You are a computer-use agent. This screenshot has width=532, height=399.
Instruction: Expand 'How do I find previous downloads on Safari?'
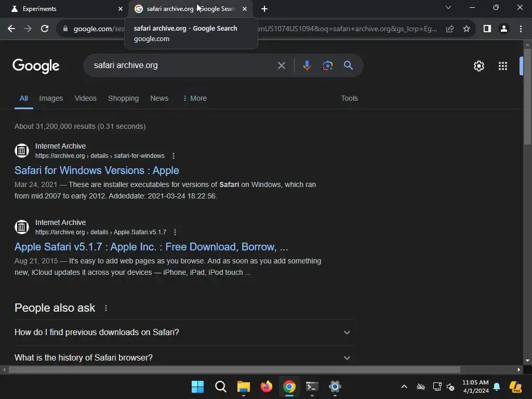coord(184,332)
